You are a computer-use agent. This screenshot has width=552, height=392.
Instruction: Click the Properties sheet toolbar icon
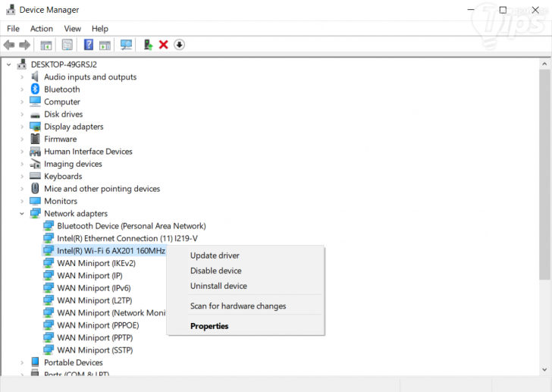[67, 45]
